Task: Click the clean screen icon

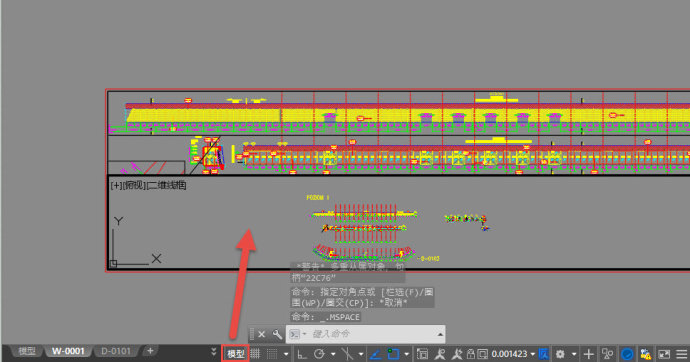Action: tap(664, 354)
